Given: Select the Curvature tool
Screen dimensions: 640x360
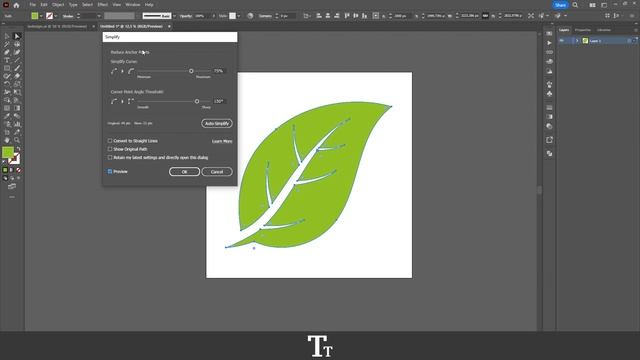Looking at the screenshot, I should [x=17, y=52].
